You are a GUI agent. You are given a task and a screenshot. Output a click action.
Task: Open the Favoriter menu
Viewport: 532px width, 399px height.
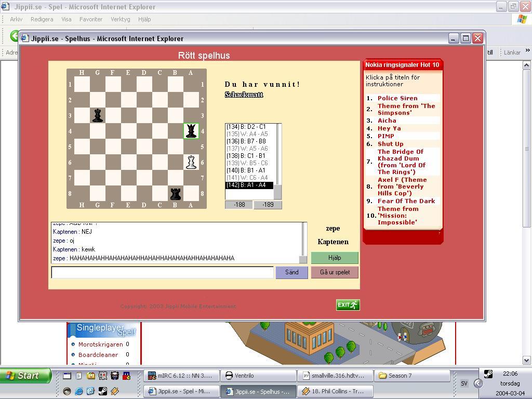coord(91,19)
